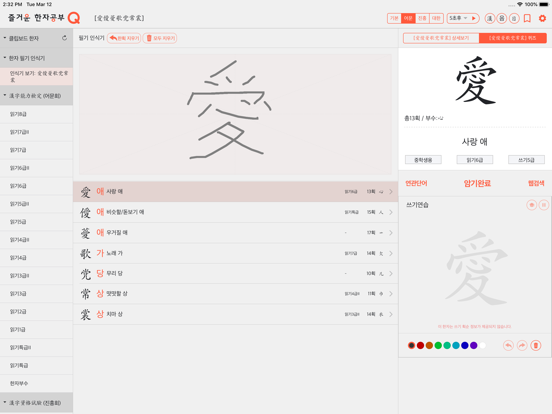Click the 중학생용 tag button

click(x=423, y=160)
